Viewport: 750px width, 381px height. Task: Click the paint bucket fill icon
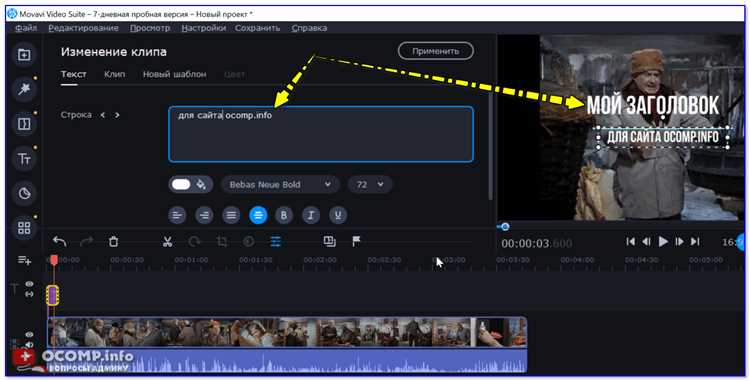tap(201, 185)
